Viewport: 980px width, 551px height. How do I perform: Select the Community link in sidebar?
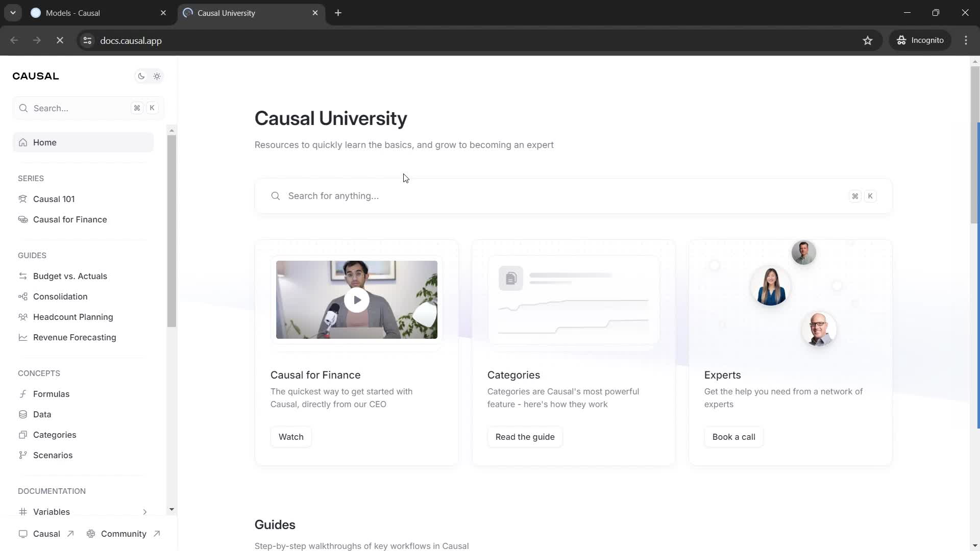[124, 535]
